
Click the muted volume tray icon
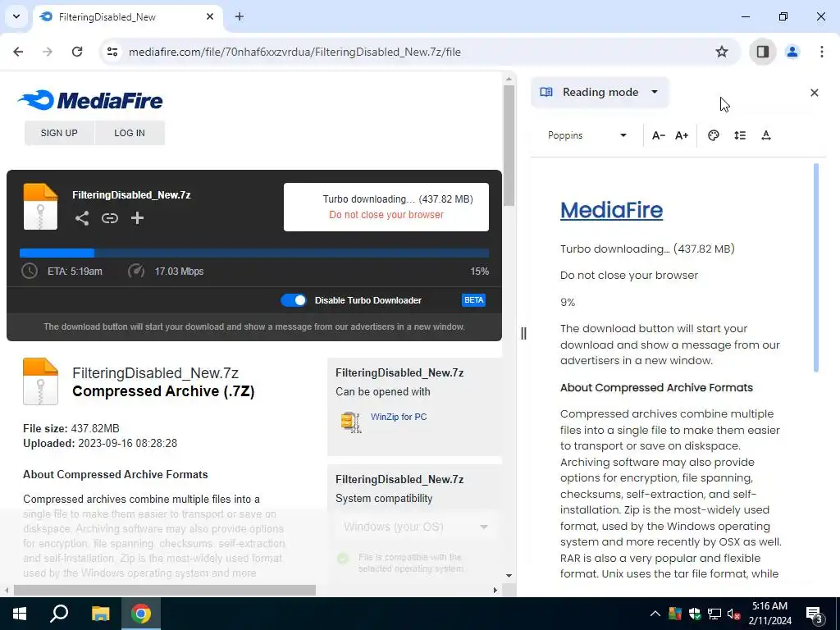[733, 614]
